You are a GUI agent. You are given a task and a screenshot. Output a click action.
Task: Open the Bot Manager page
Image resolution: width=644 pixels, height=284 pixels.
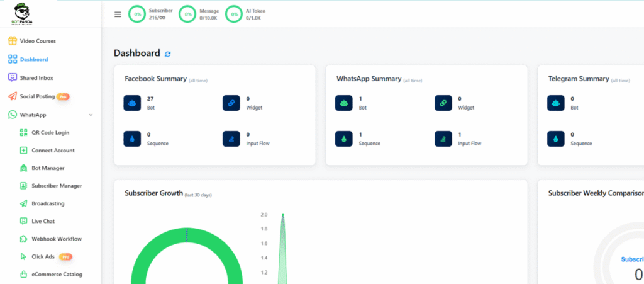point(48,168)
